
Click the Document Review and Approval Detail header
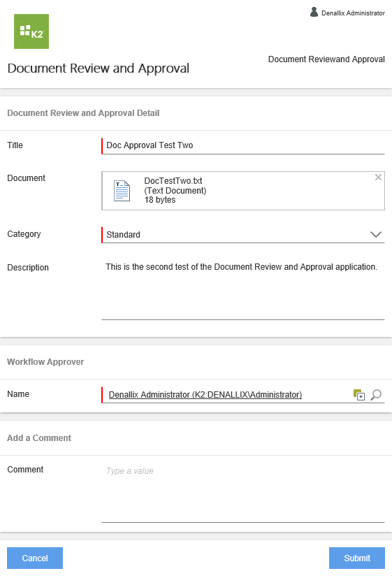pyautogui.click(x=83, y=113)
